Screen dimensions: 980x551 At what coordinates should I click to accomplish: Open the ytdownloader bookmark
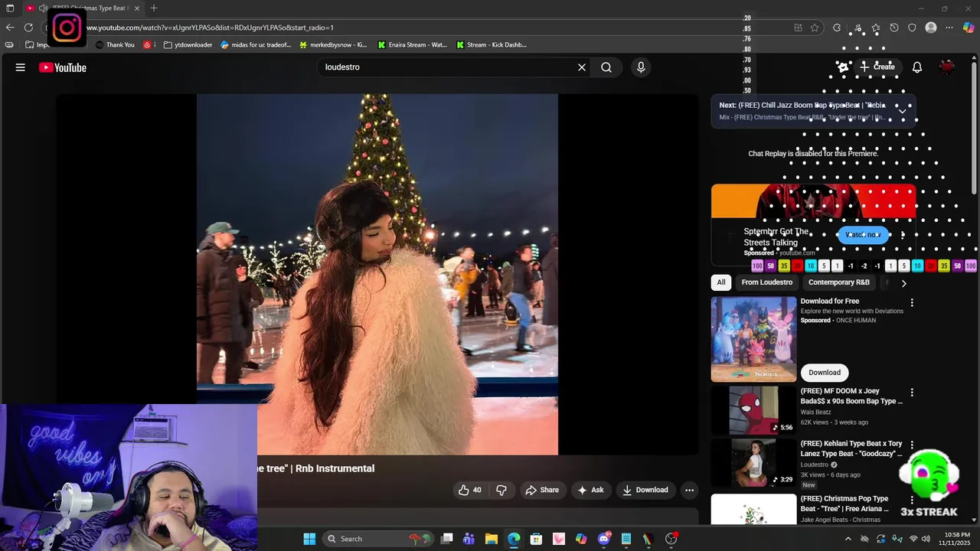click(x=188, y=45)
